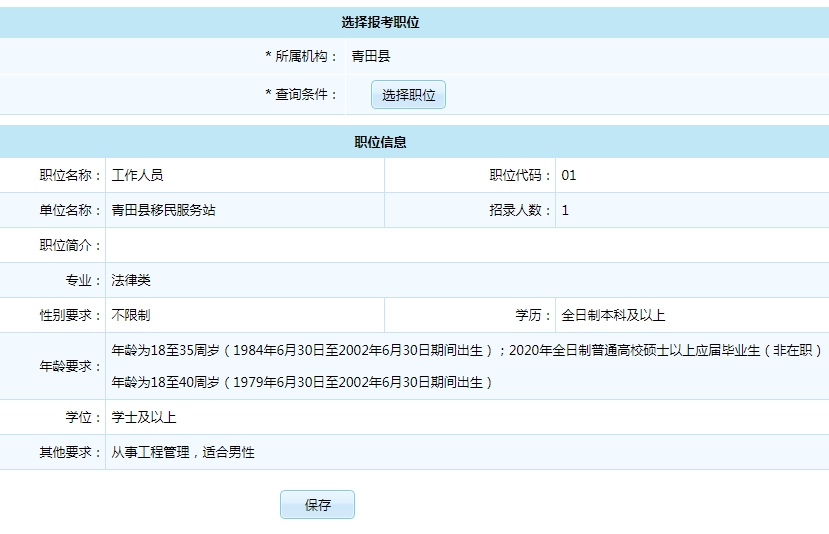829x534 pixels.
Task: Click the 学士及以上 degree value
Action: [x=144, y=416]
